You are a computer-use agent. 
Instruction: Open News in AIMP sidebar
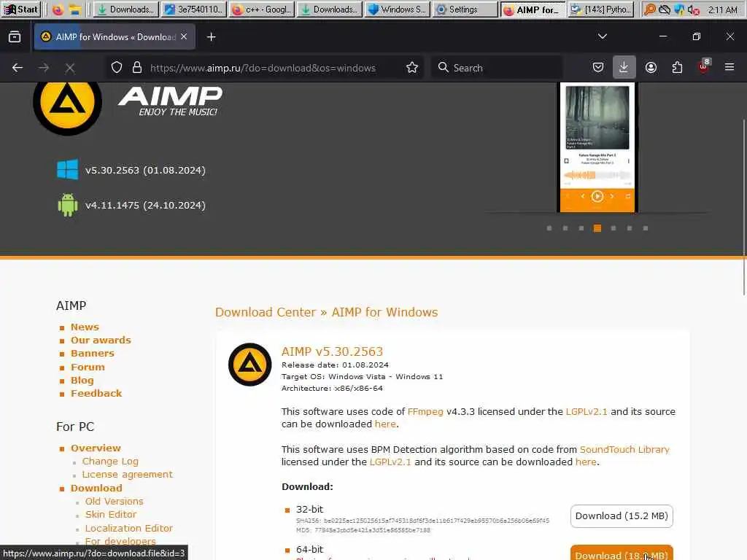(85, 327)
